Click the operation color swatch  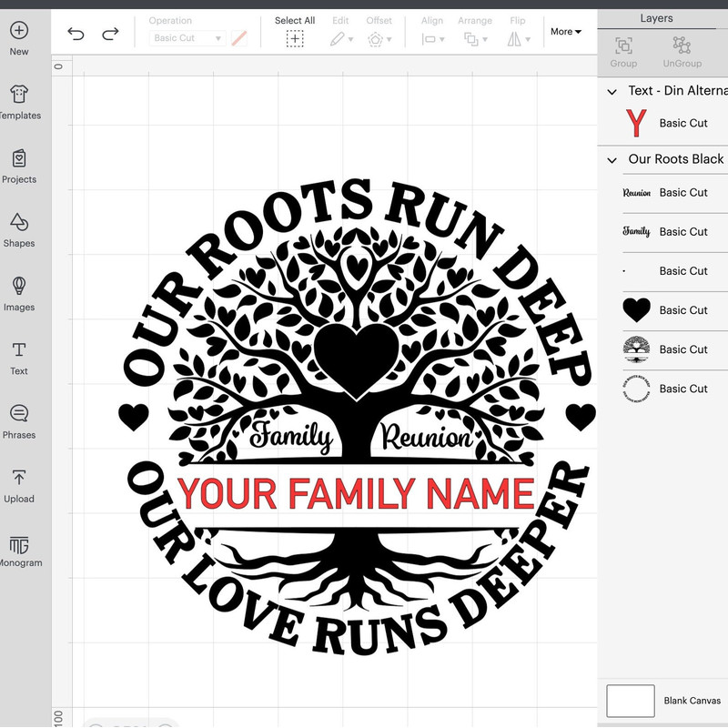(239, 38)
